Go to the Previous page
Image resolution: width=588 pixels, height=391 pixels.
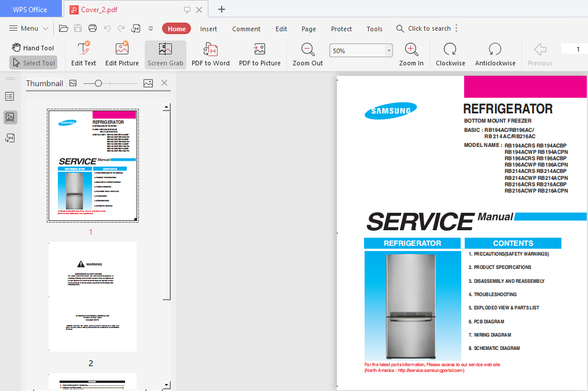pos(540,54)
